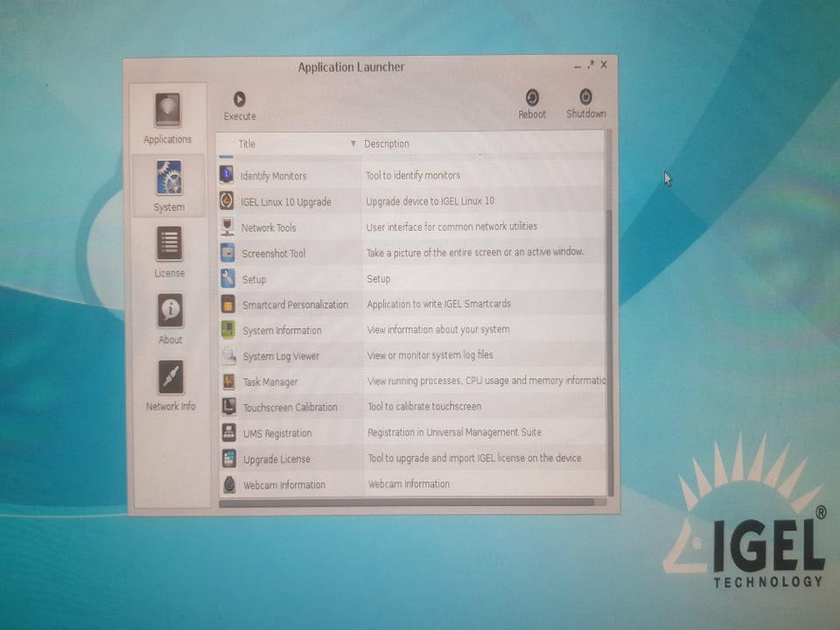Click 'Tool to identify monitors' description
Screen dimensions: 840x630
click(413, 175)
